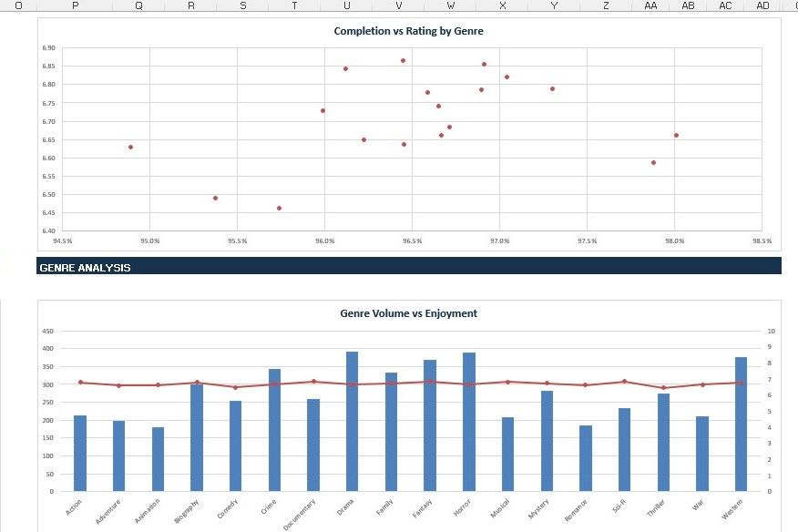The width and height of the screenshot is (798, 532).
Task: Select the 'GENRE ANALYSIS' section header cell
Action: [x=409, y=266]
